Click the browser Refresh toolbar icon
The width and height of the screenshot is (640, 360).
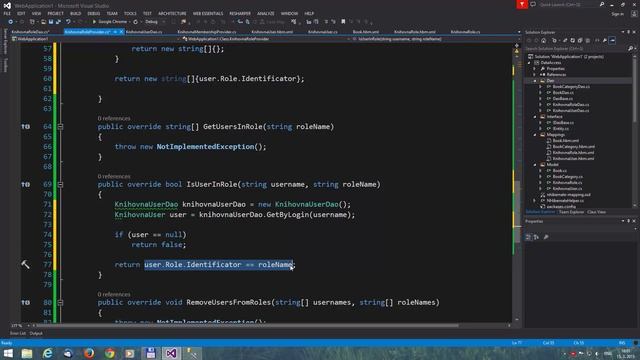pos(136,22)
